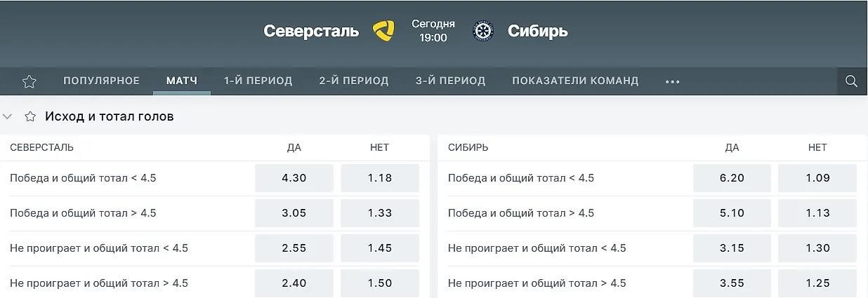Image resolution: width=868 pixels, height=298 pixels.
Task: Select Северсталь win and total under 4.5 odds 4.30
Action: tap(294, 178)
